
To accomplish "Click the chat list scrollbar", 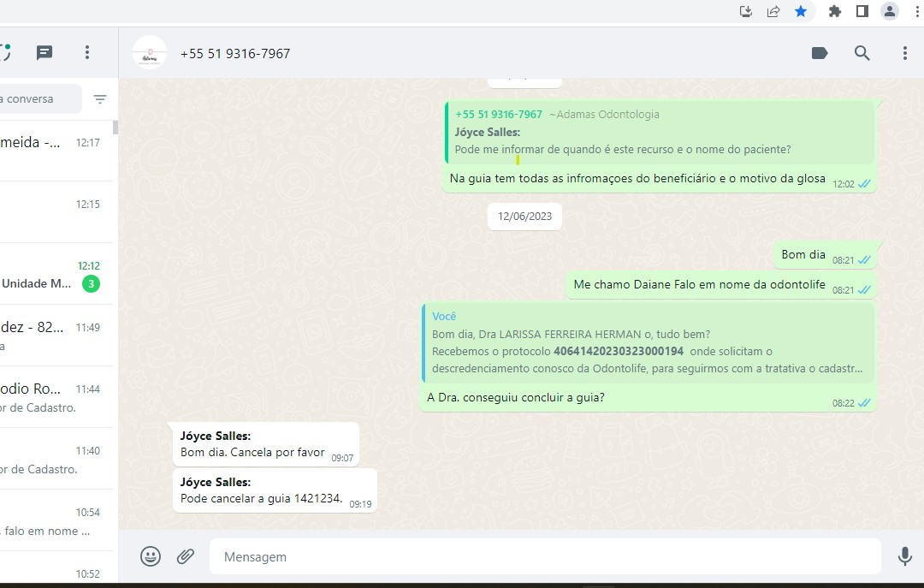I will pyautogui.click(x=115, y=127).
